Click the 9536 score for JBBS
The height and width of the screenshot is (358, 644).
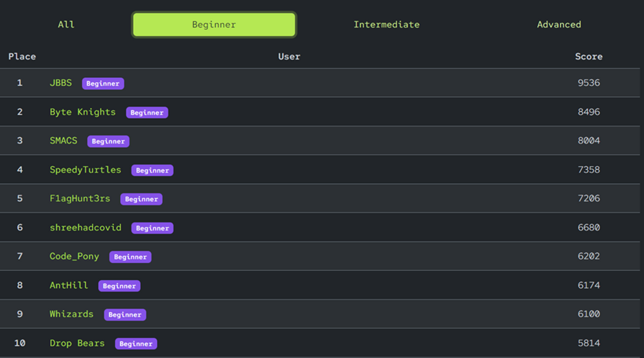tap(589, 83)
